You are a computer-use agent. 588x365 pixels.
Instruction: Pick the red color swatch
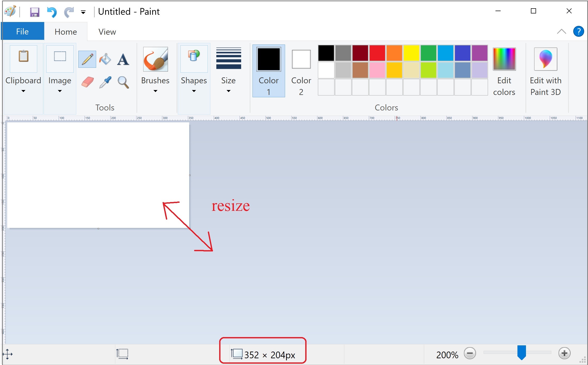tap(377, 53)
